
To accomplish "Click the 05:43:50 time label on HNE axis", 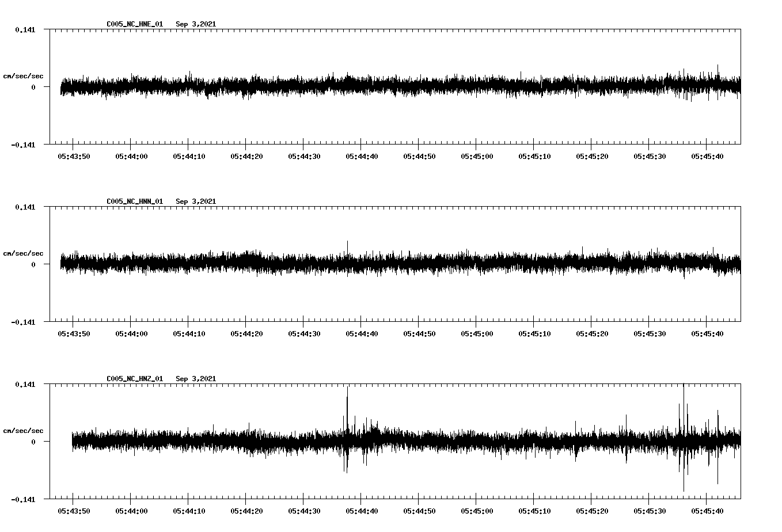I will (x=74, y=157).
